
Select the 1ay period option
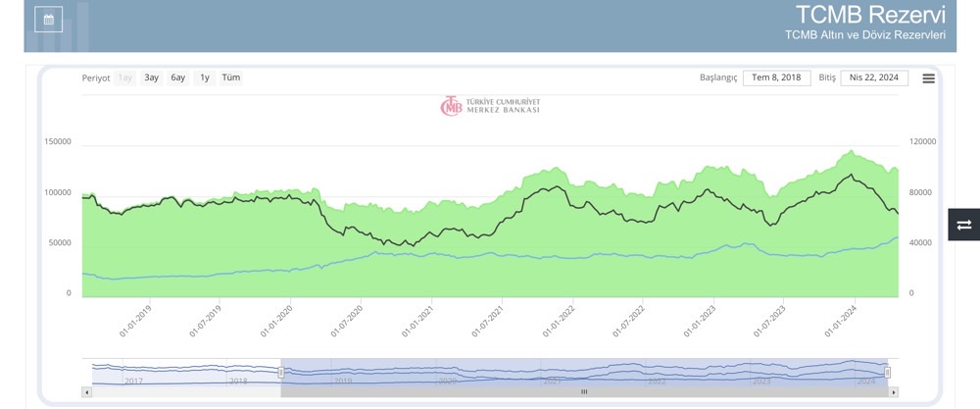point(124,77)
